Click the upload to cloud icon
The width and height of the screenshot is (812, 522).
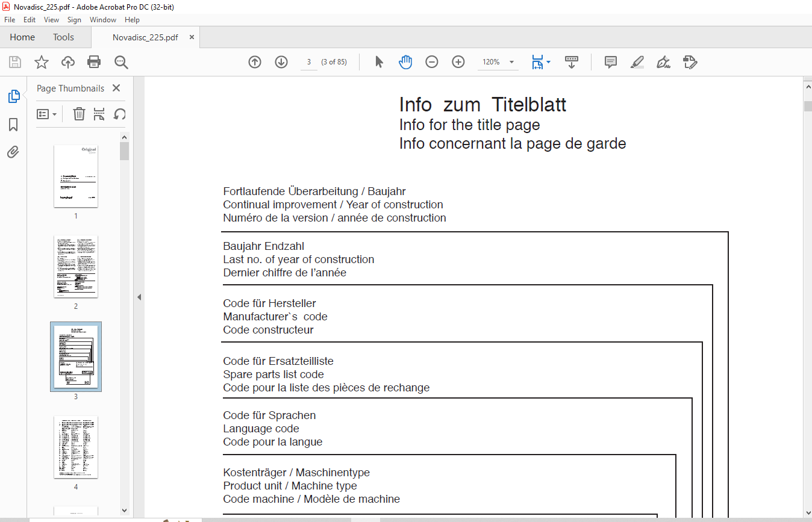(x=68, y=62)
